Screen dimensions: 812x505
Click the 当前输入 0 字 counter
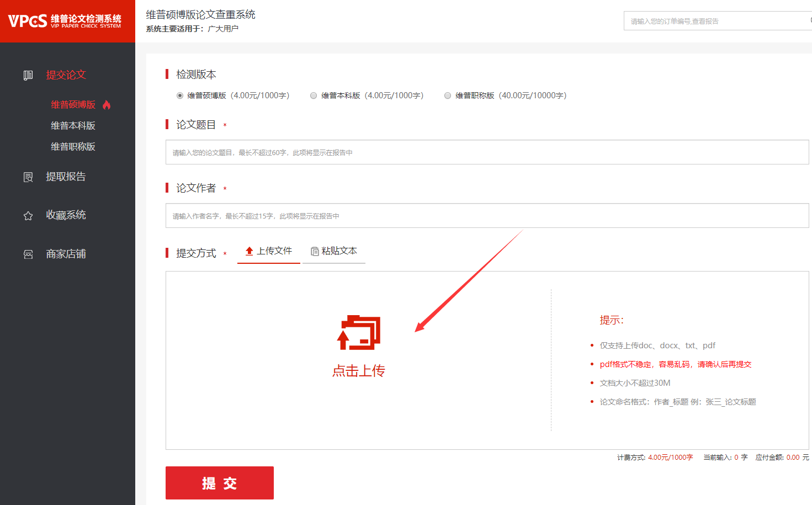pyautogui.click(x=725, y=458)
